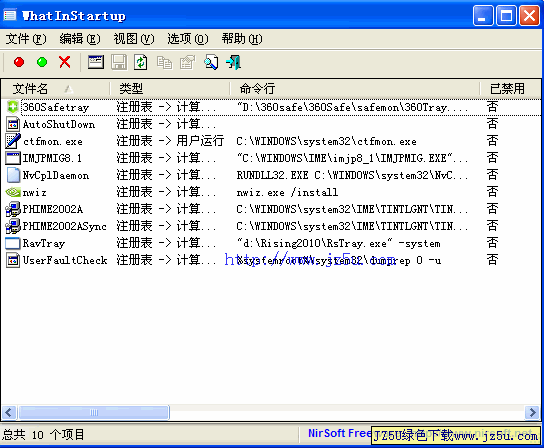Click the 否 cell in the RavTray row
Screen dimensions: 544x448
(492, 243)
